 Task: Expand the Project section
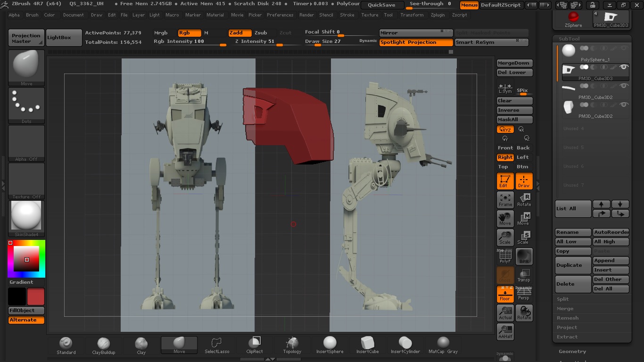[x=567, y=327]
